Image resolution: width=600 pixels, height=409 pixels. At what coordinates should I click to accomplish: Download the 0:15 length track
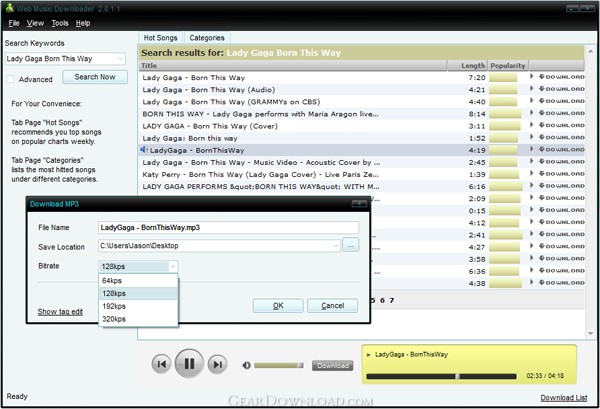tap(561, 210)
